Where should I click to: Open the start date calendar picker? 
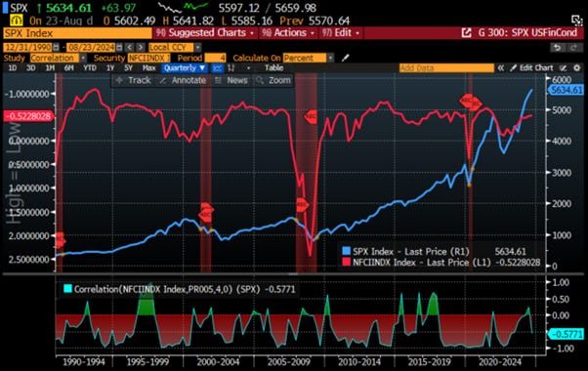click(x=56, y=47)
